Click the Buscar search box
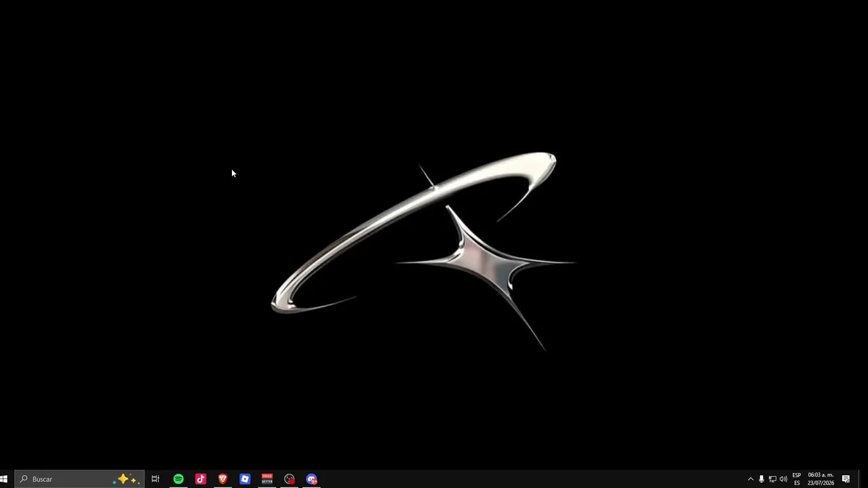The height and width of the screenshot is (488, 868). (79, 479)
